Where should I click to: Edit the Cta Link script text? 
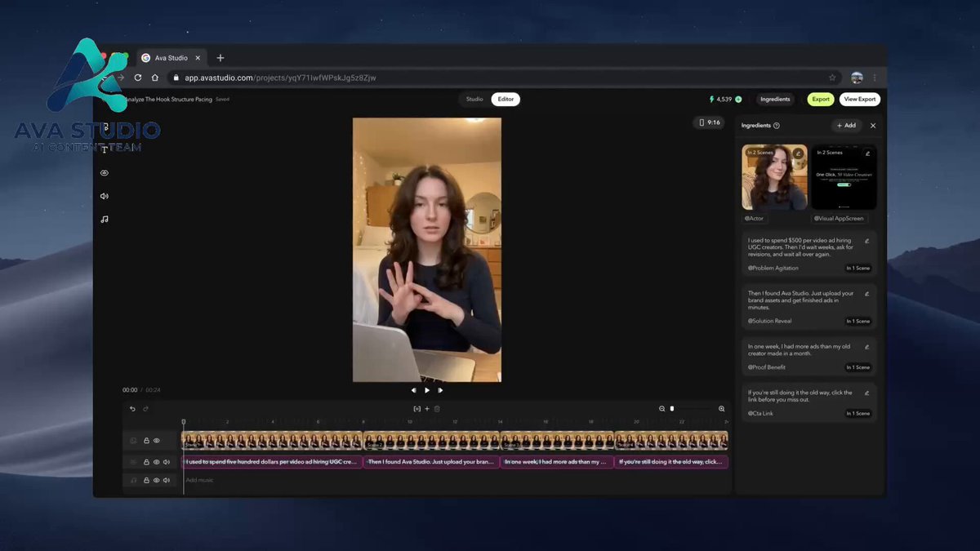pyautogui.click(x=867, y=393)
